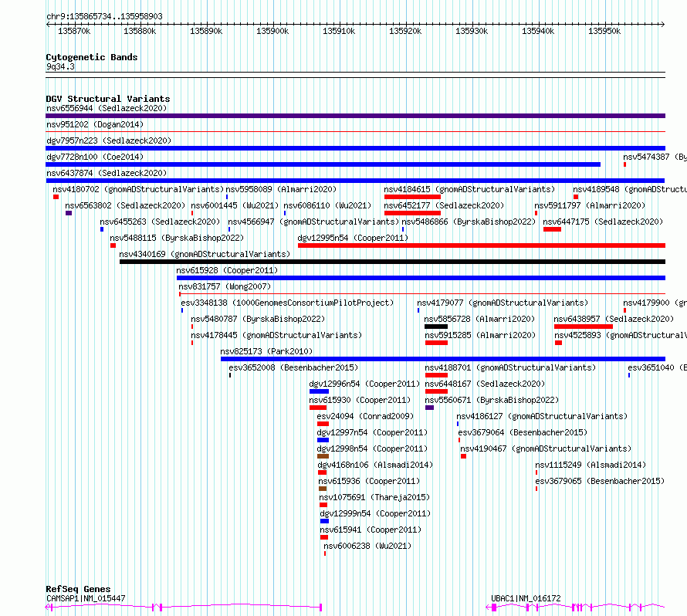This screenshot has width=687, height=616.
Task: Open nsv5560671 (ByrskaBishop2022) label
Action: [x=492, y=400]
